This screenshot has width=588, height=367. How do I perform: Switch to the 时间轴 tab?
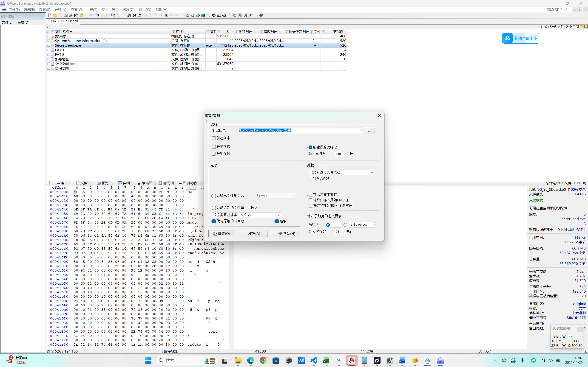click(166, 183)
